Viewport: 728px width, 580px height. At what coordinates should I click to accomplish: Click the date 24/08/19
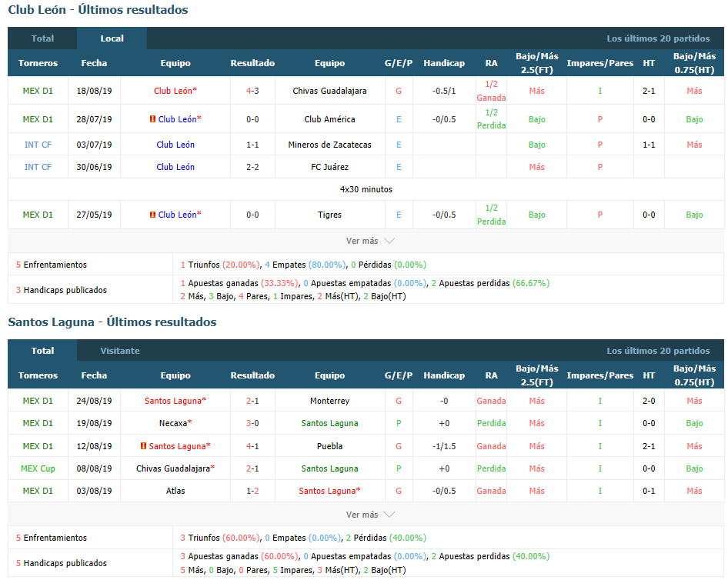pos(94,401)
